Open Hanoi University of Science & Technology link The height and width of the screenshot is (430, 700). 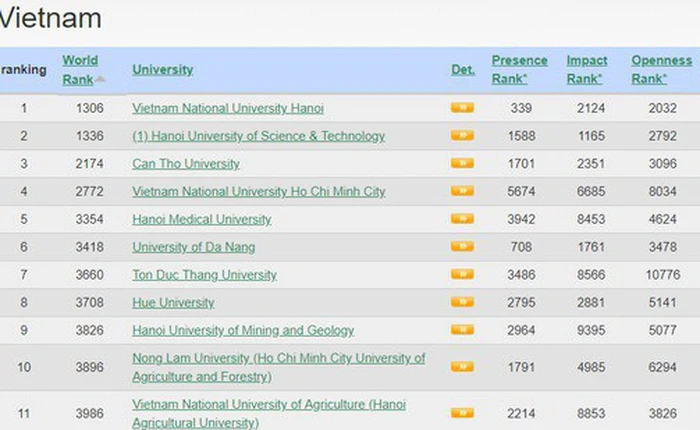258,136
